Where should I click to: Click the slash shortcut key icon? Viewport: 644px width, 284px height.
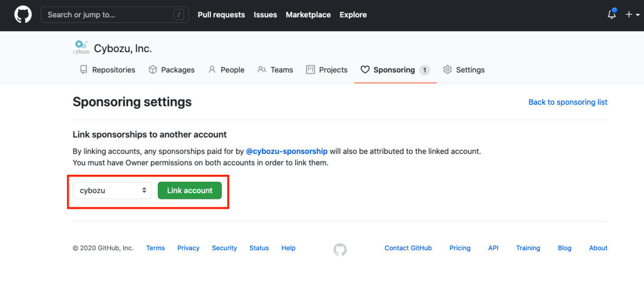tap(179, 14)
